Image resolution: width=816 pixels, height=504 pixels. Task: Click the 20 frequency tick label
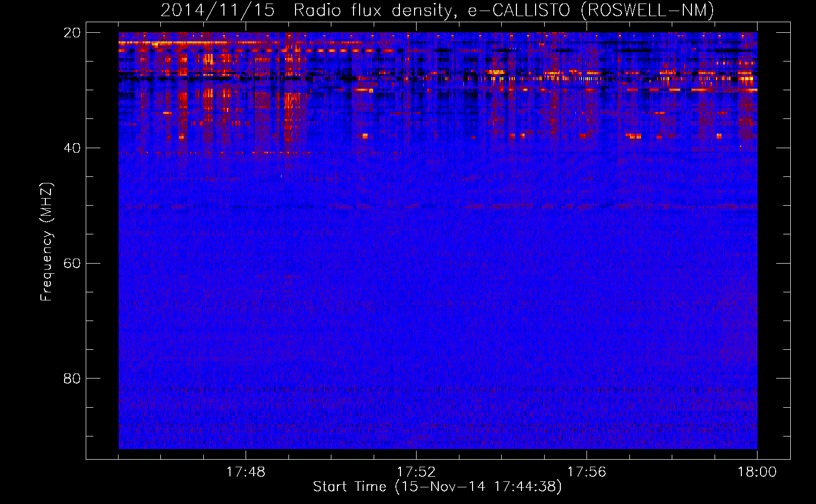coord(72,33)
